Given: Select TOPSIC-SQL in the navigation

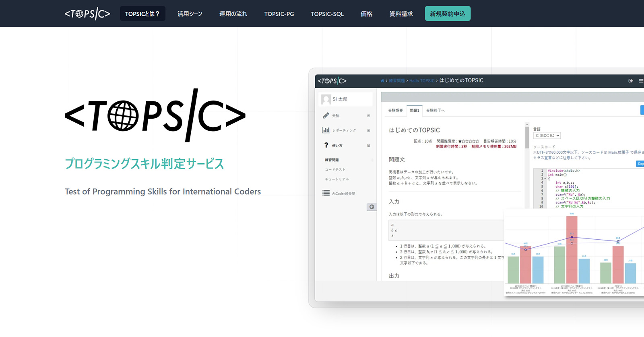Looking at the screenshot, I should pyautogui.click(x=327, y=14).
